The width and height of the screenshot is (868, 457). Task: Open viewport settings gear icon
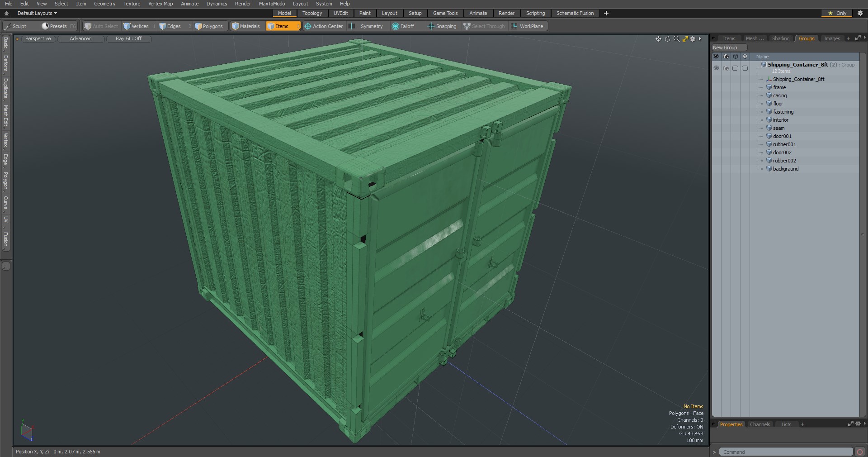(x=693, y=39)
